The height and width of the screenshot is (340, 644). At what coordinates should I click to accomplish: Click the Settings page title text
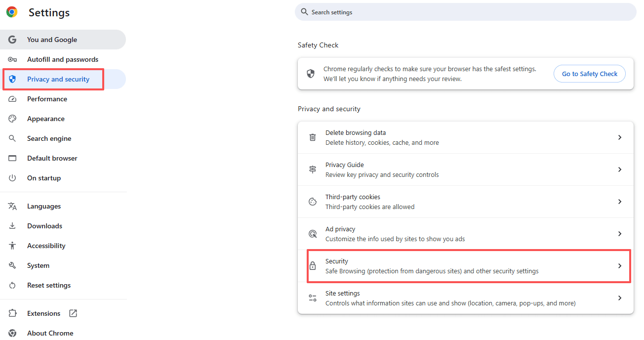point(49,13)
